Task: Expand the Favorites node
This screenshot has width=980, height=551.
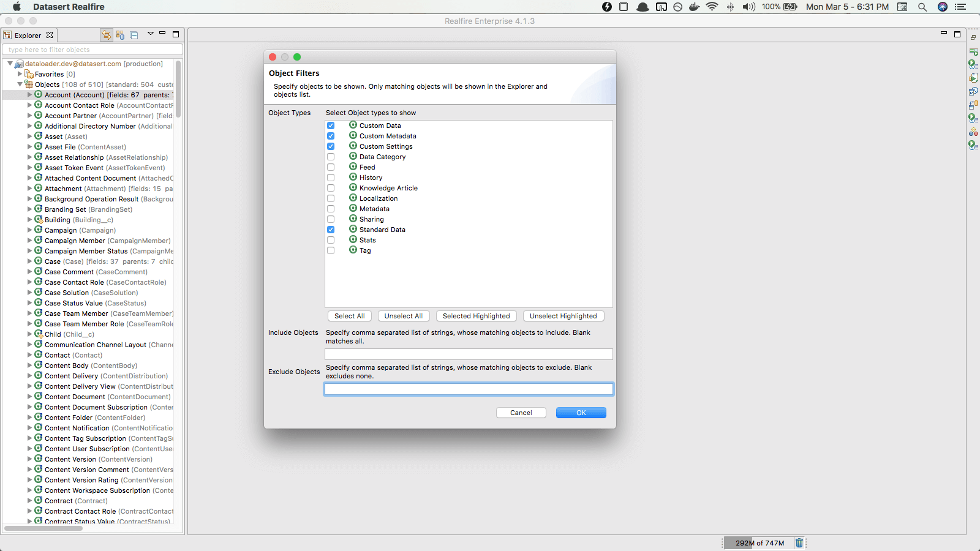Action: click(20, 74)
